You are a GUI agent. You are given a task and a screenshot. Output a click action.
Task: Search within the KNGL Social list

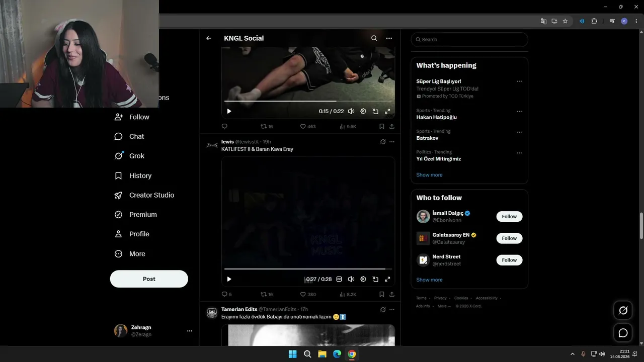374,38
